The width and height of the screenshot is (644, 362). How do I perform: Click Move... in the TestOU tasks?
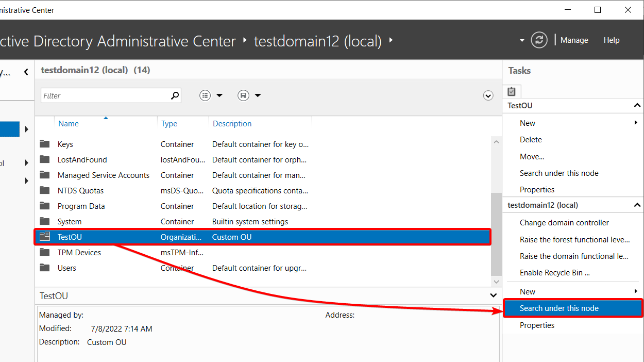532,156
